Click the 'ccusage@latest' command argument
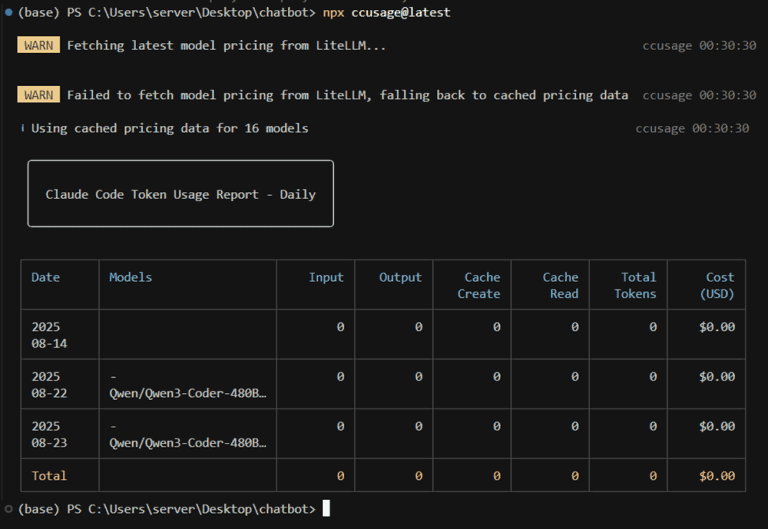This screenshot has width=768, height=529. (x=401, y=12)
